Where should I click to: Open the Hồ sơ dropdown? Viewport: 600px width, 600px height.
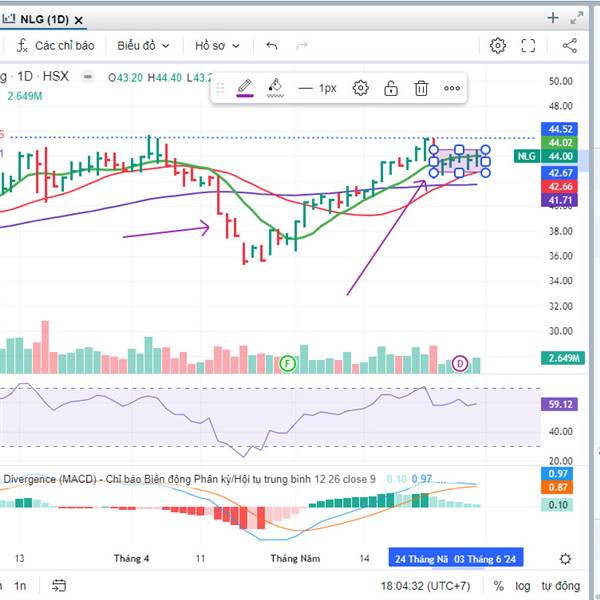(x=217, y=46)
